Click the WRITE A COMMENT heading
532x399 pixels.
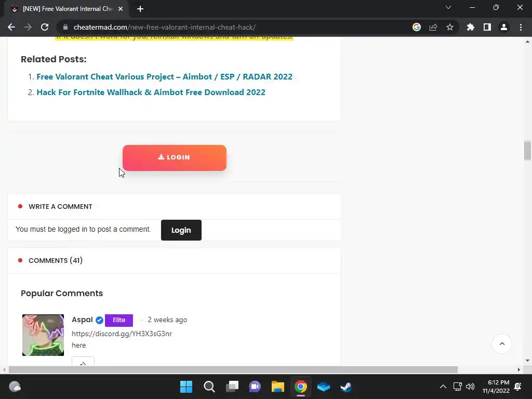coord(60,207)
